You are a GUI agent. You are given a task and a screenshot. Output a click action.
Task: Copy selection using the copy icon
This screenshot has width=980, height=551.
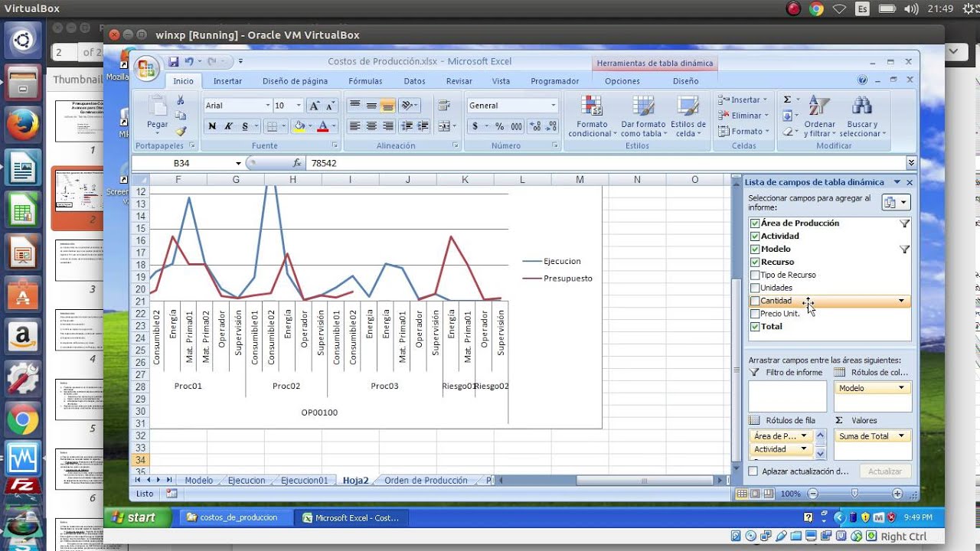[181, 116]
